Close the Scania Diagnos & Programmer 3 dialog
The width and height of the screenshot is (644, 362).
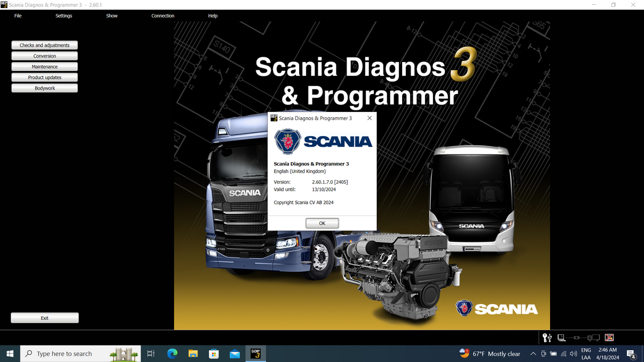coord(370,118)
